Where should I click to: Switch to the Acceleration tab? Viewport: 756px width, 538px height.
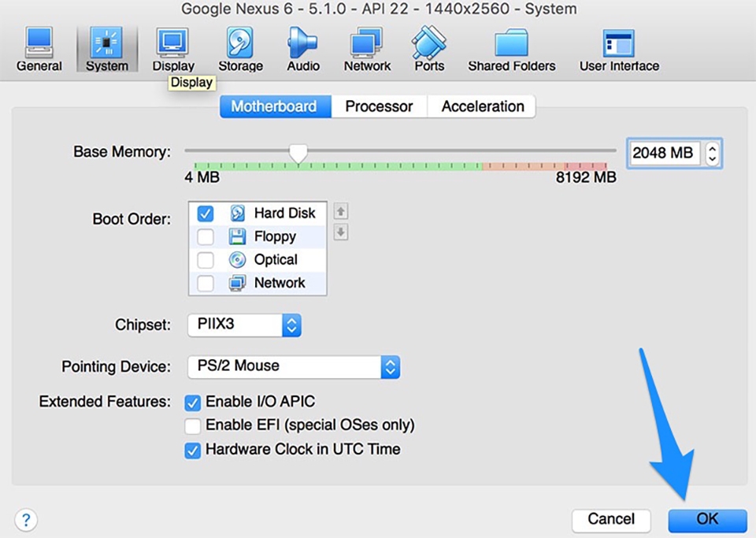pyautogui.click(x=482, y=106)
